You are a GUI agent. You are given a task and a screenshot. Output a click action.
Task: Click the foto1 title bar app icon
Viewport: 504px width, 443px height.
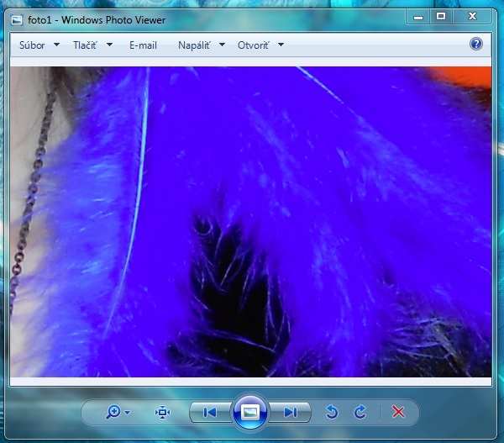click(x=17, y=19)
